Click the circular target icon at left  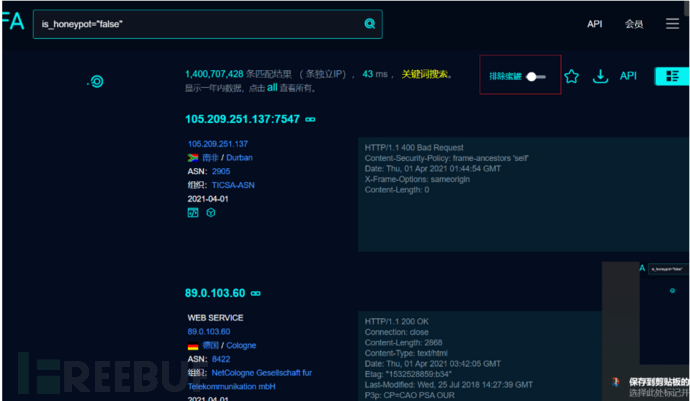[96, 81]
